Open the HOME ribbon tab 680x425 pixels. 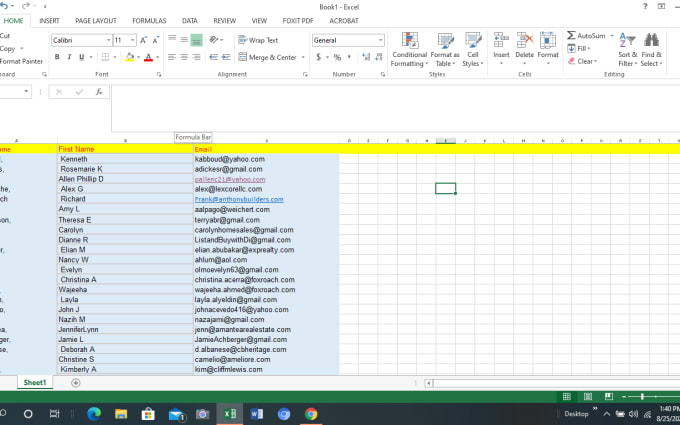pyautogui.click(x=13, y=21)
